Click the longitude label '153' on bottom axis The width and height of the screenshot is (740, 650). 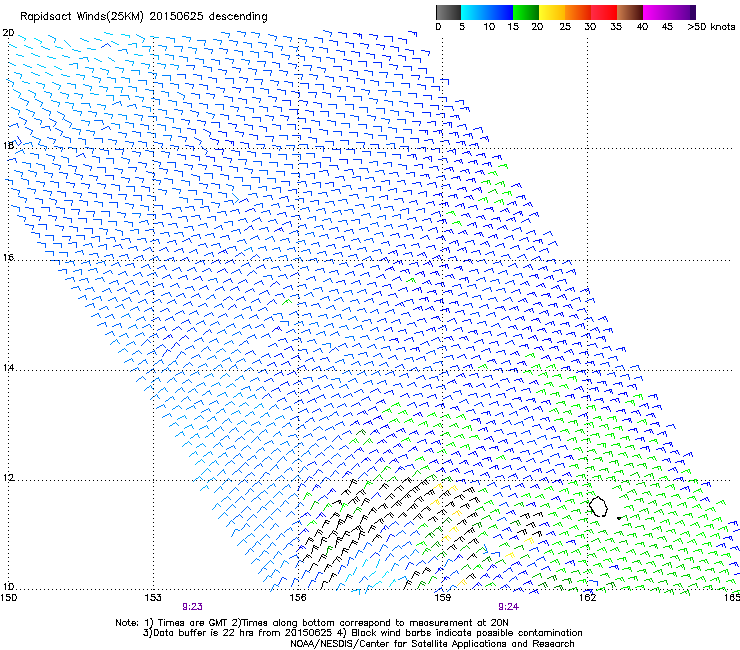[x=153, y=598]
